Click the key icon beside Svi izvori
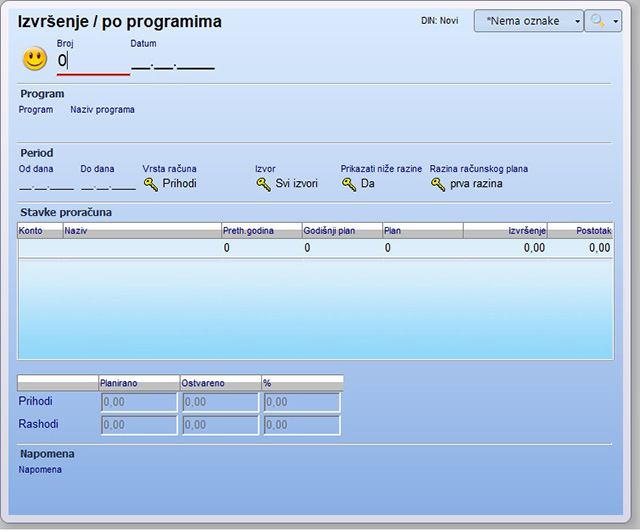640x532 pixels. [x=263, y=184]
